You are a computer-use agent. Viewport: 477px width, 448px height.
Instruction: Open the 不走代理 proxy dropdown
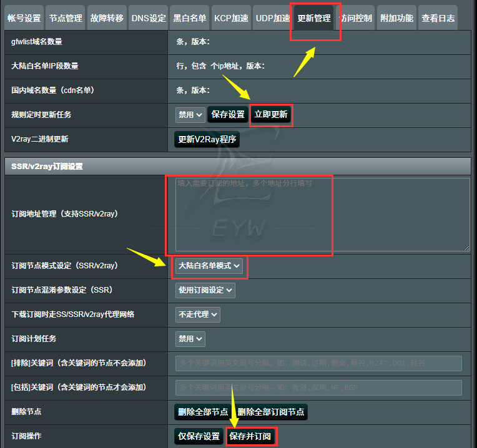coord(198,314)
